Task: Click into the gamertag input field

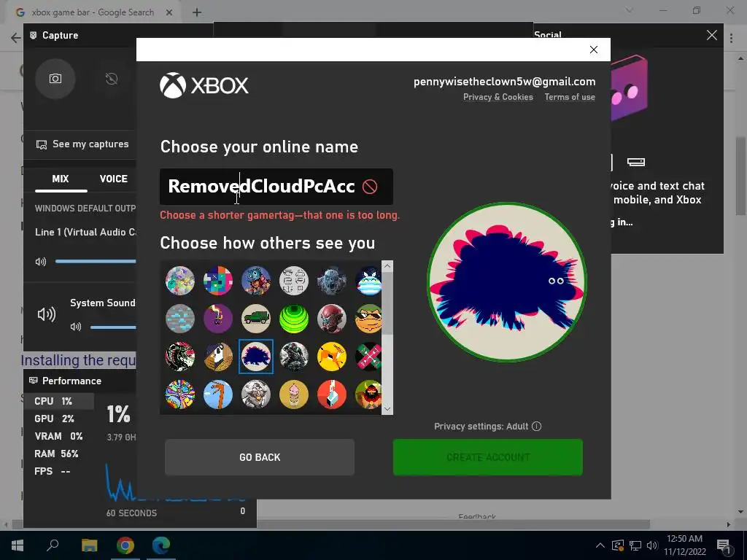Action: click(x=276, y=187)
